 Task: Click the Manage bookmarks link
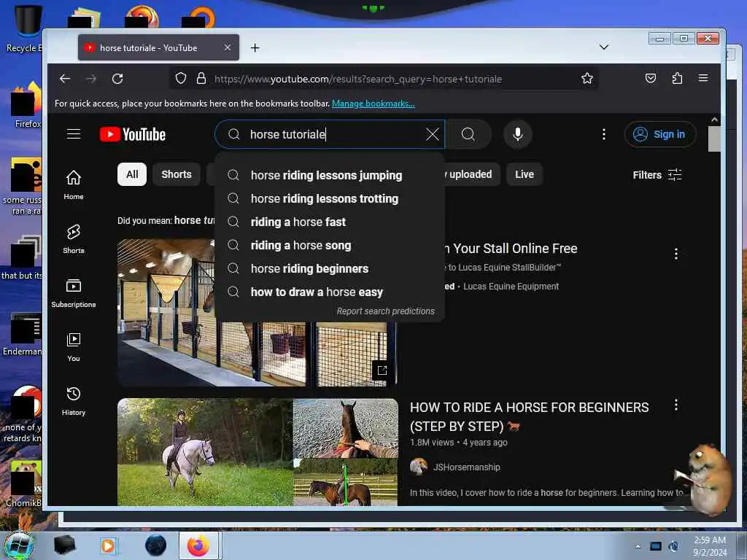click(x=373, y=104)
